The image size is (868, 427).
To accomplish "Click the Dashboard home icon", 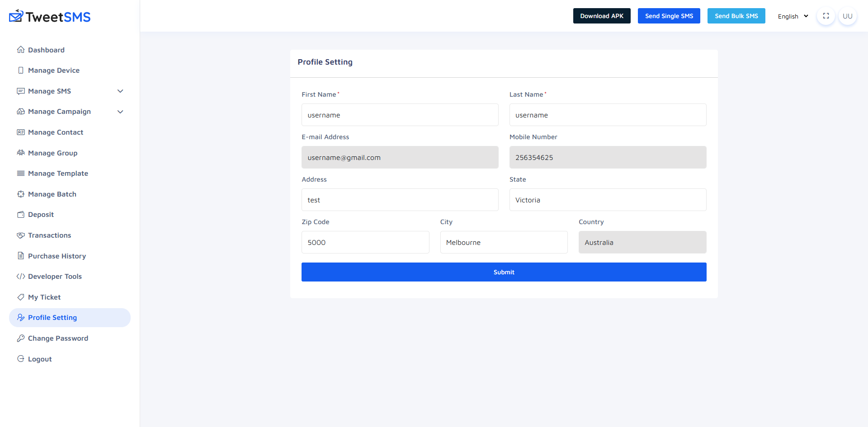I will [x=21, y=50].
